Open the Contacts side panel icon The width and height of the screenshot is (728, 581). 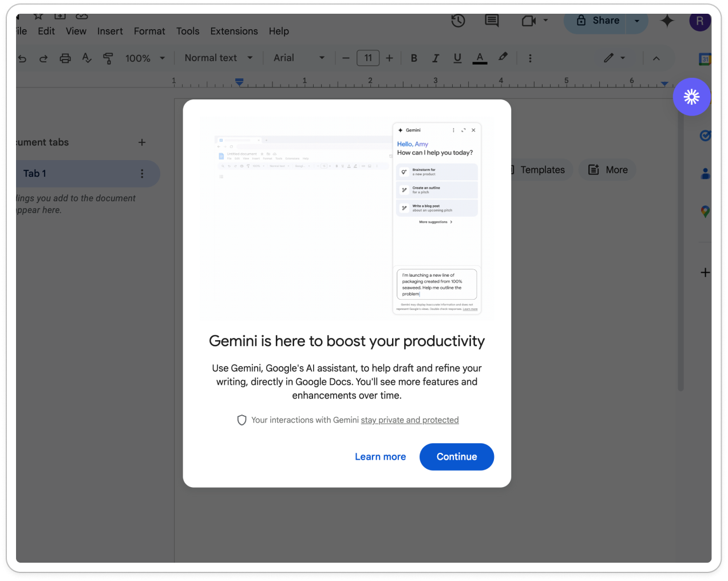pos(705,173)
